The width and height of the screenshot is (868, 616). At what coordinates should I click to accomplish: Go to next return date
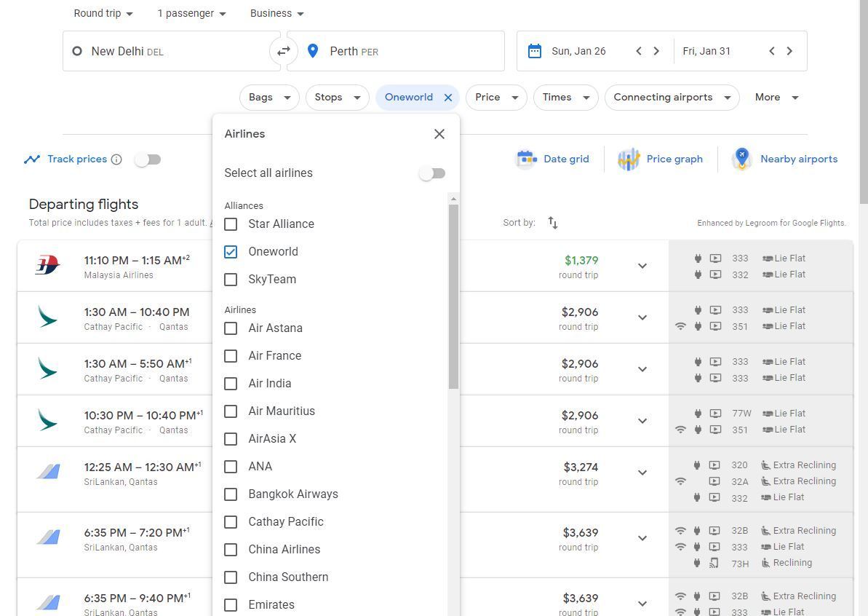[x=789, y=51]
